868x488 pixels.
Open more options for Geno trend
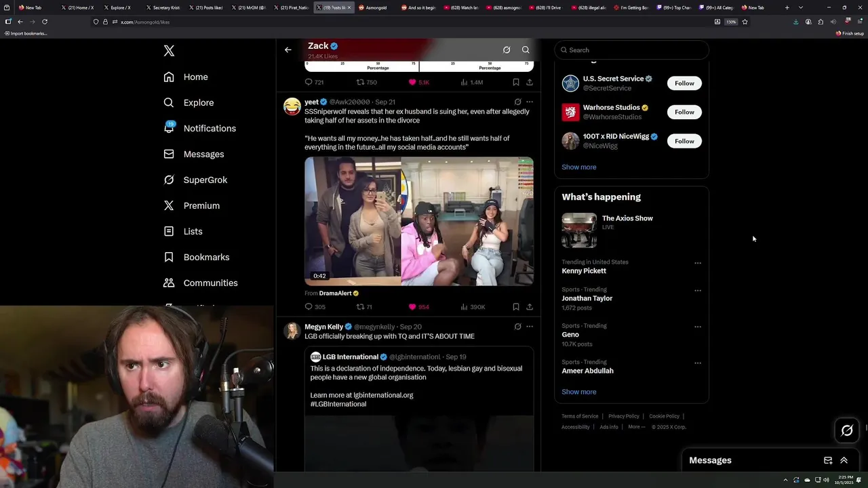pyautogui.click(x=697, y=327)
